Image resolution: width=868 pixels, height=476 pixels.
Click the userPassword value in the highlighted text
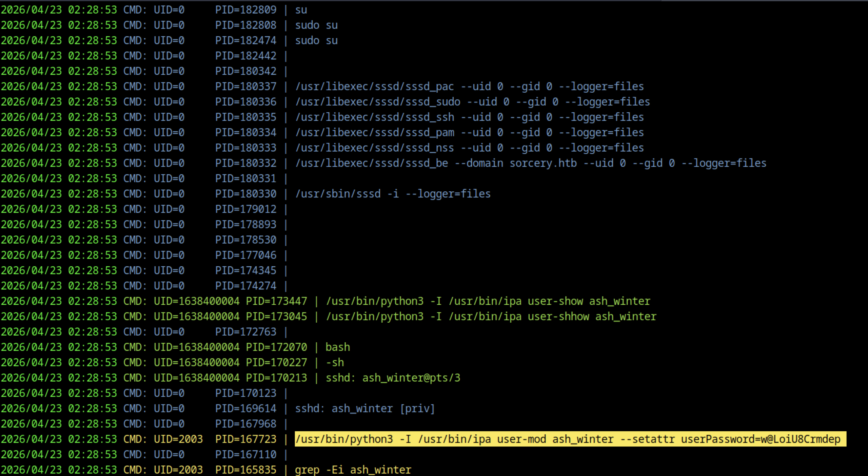(x=800, y=439)
